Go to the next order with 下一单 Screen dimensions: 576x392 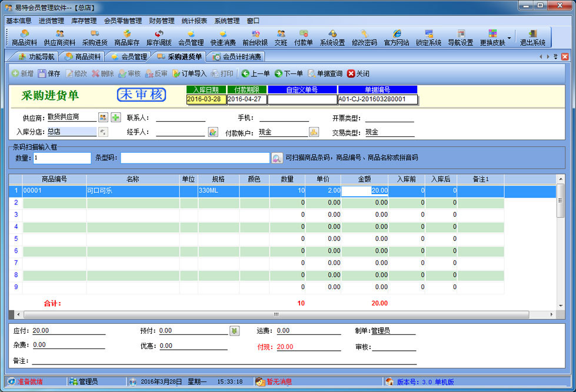(x=288, y=73)
